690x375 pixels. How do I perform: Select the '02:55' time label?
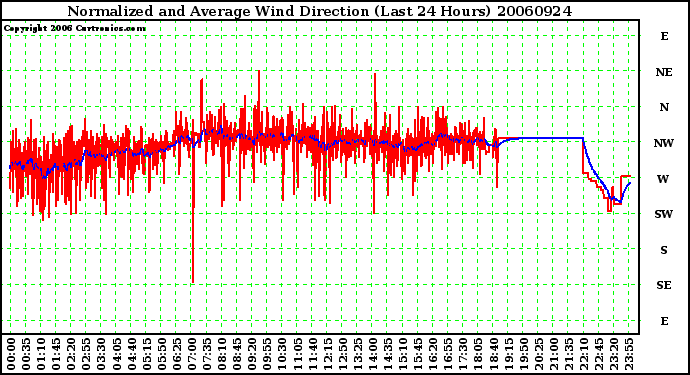click(86, 354)
